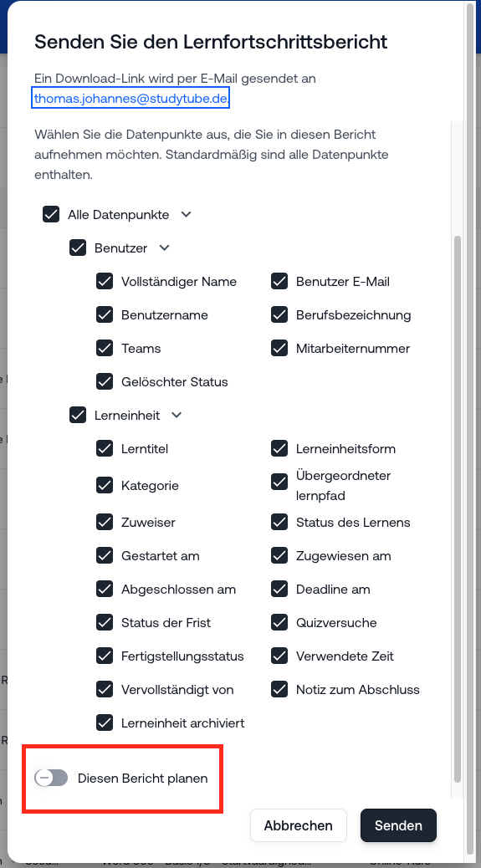The width and height of the screenshot is (481, 868).
Task: Click the Abbrechen button
Action: (x=299, y=825)
